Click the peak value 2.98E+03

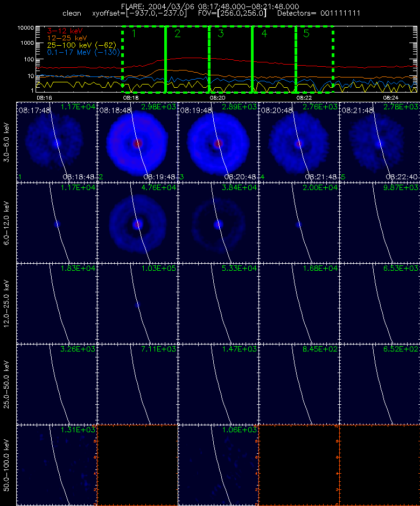click(x=158, y=107)
